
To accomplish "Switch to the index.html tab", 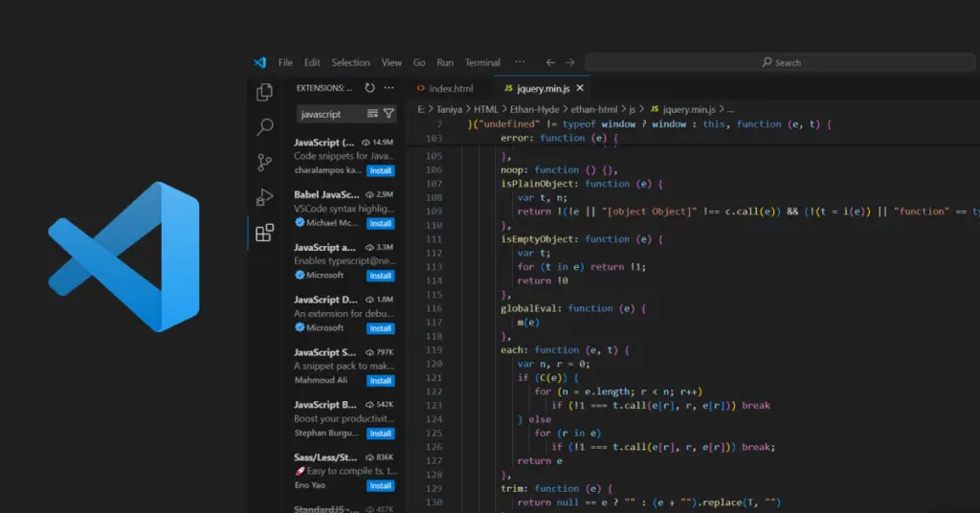I will pyautogui.click(x=450, y=88).
